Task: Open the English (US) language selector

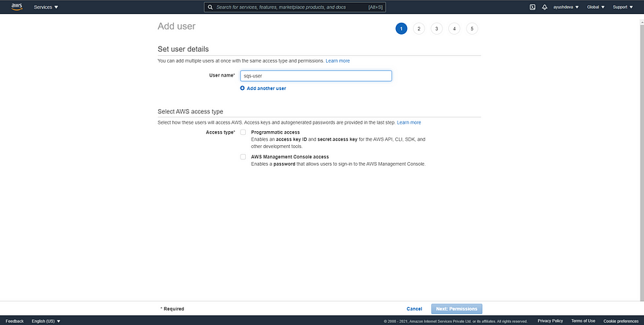Action: [46, 321]
